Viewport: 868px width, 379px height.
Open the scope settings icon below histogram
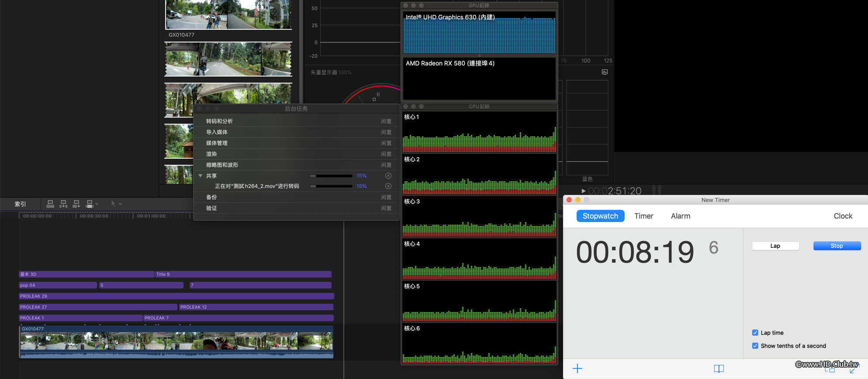tap(605, 72)
